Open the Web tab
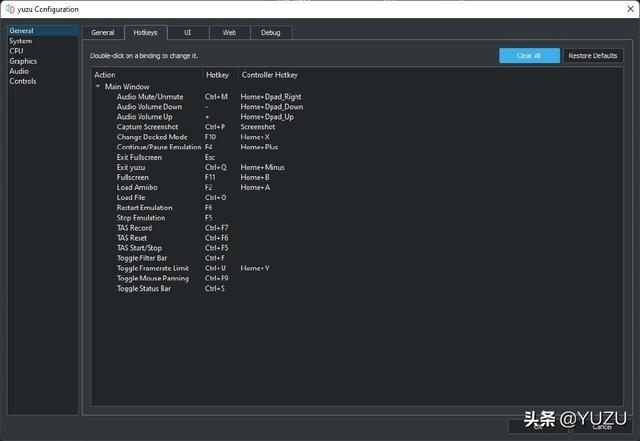640x441 pixels. click(229, 33)
